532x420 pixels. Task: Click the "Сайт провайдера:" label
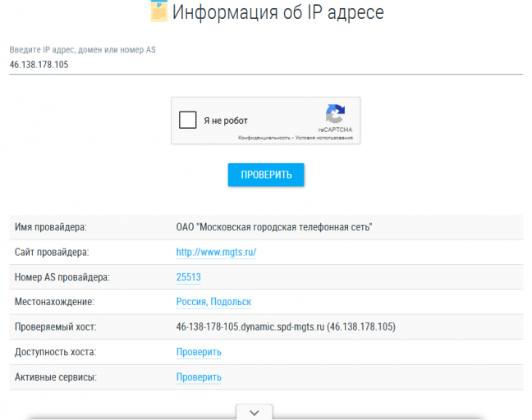[x=52, y=252]
